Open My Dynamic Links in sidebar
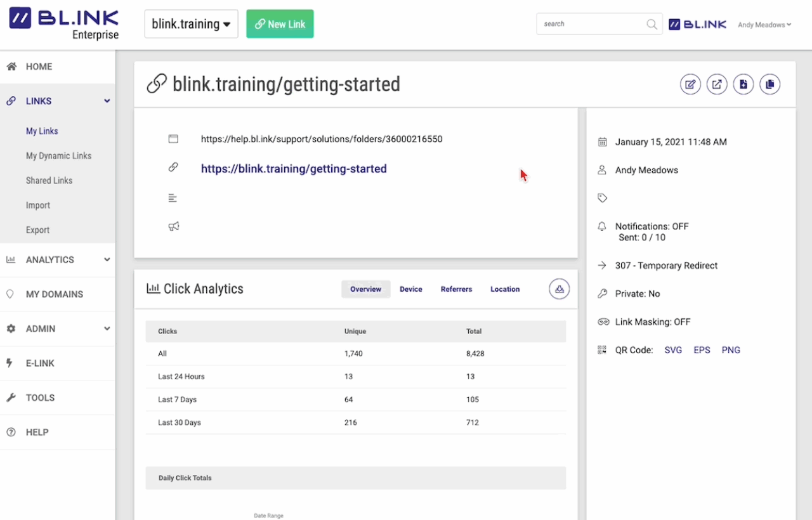812x520 pixels. pos(58,156)
